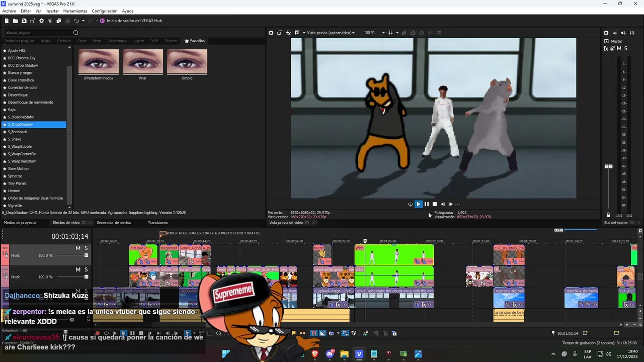The height and width of the screenshot is (362, 644).
Task: Toggle preview grid overlay icon
Action: pyautogui.click(x=390, y=33)
